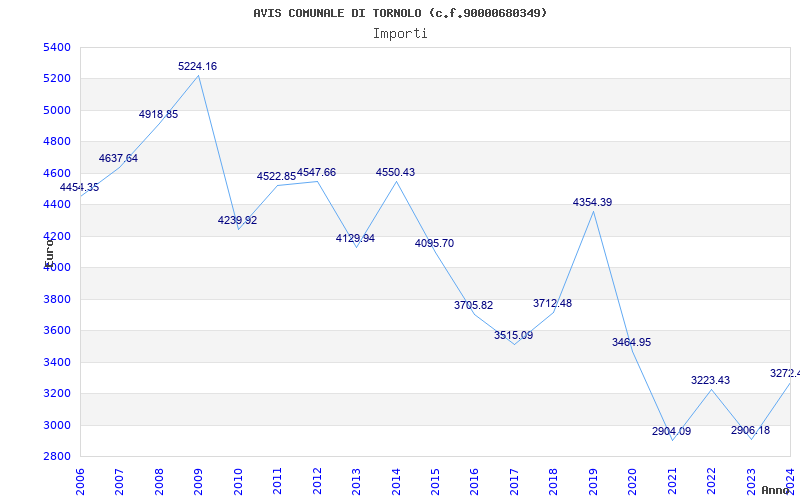
Task: Click the 2017 year axis label
Action: 514,482
